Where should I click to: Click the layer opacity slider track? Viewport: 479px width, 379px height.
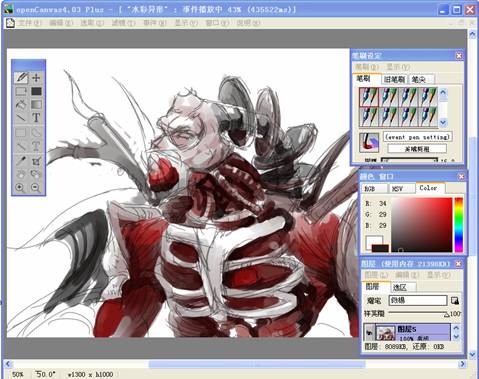419,313
